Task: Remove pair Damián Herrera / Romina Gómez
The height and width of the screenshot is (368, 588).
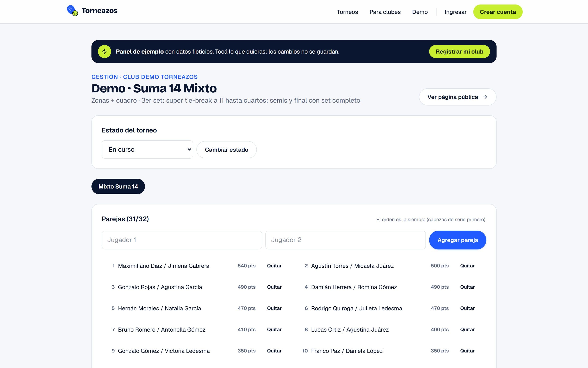Action: pos(467,287)
